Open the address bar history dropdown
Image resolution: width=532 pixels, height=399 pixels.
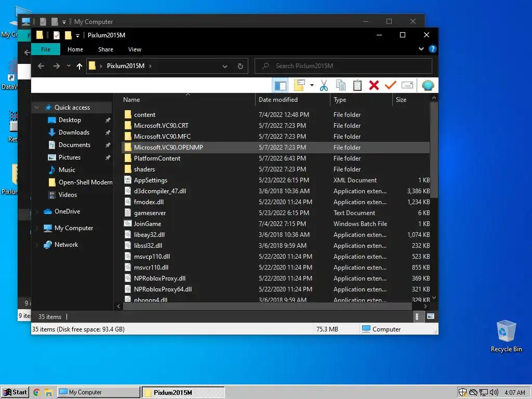(225, 66)
